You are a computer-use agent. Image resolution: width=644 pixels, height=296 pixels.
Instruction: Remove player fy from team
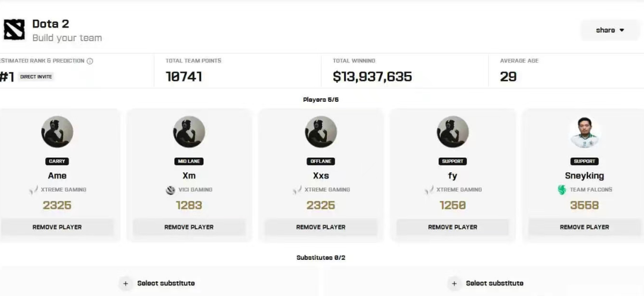453,227
